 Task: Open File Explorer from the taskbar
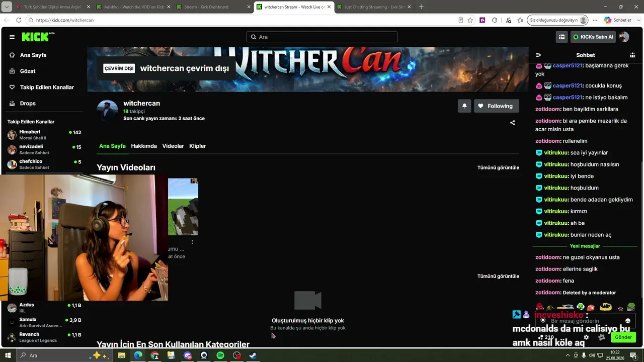tap(121, 355)
